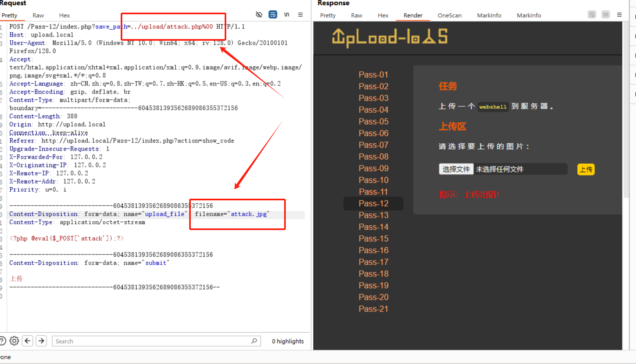The height and width of the screenshot is (364, 636).
Task: Open Response panel hamburger options menu
Action: click(619, 15)
